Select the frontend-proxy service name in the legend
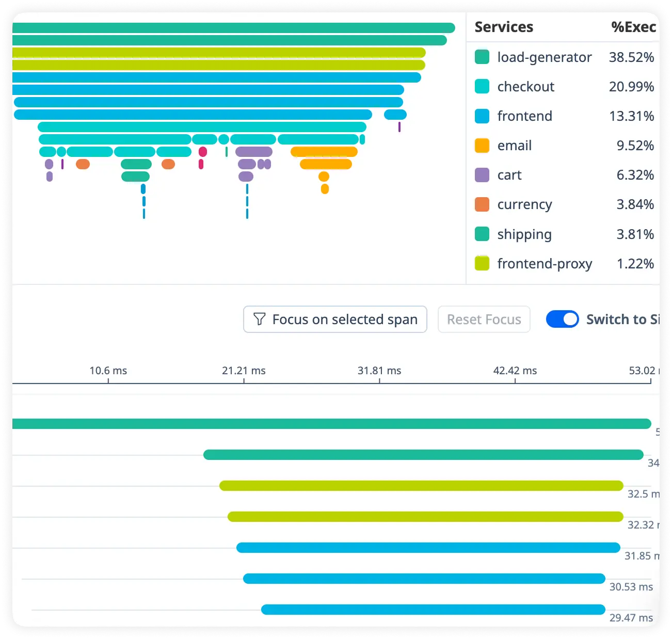Screen dimensions: 672x639 click(x=544, y=263)
